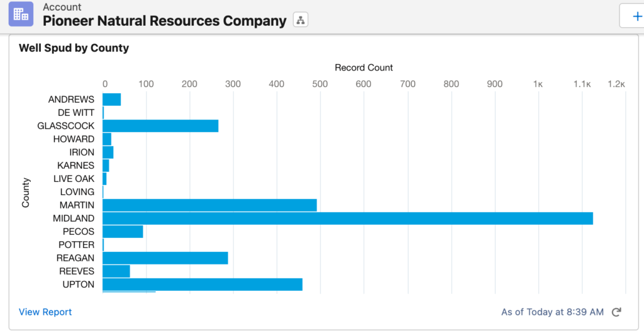Click the 'Account' label above company name

click(62, 7)
